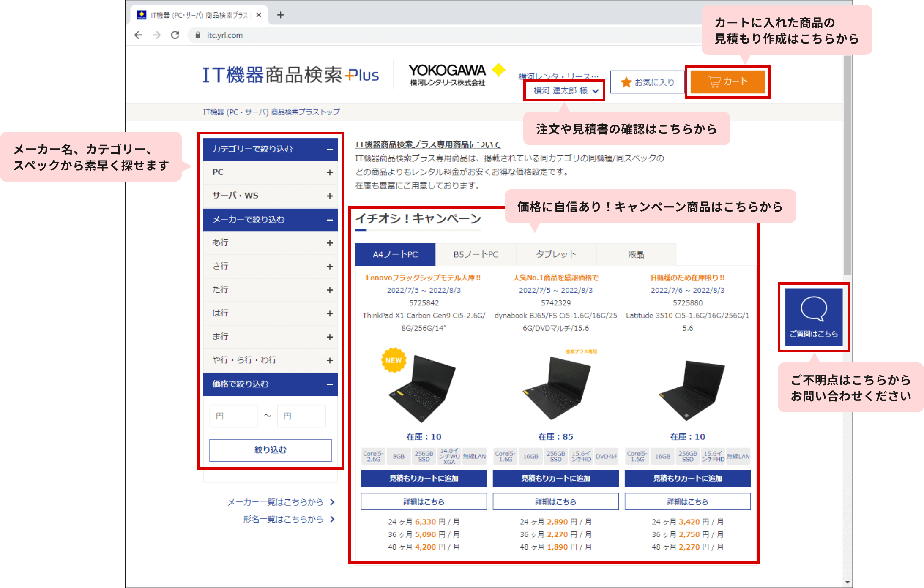Click 人気No.1商品を感謝価格で campaign title
Screen dimensions: 924x588
point(556,278)
